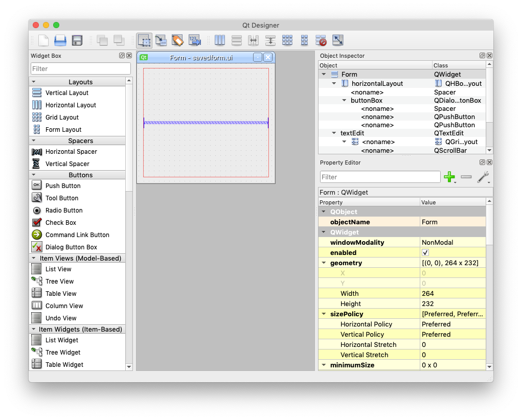Viewport: 522px width, 420px height.
Task: Click the Widget Box filter field
Action: tap(81, 68)
